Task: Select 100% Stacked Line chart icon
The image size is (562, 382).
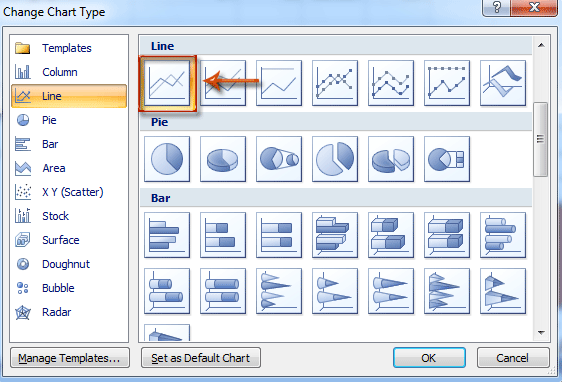Action: 279,83
